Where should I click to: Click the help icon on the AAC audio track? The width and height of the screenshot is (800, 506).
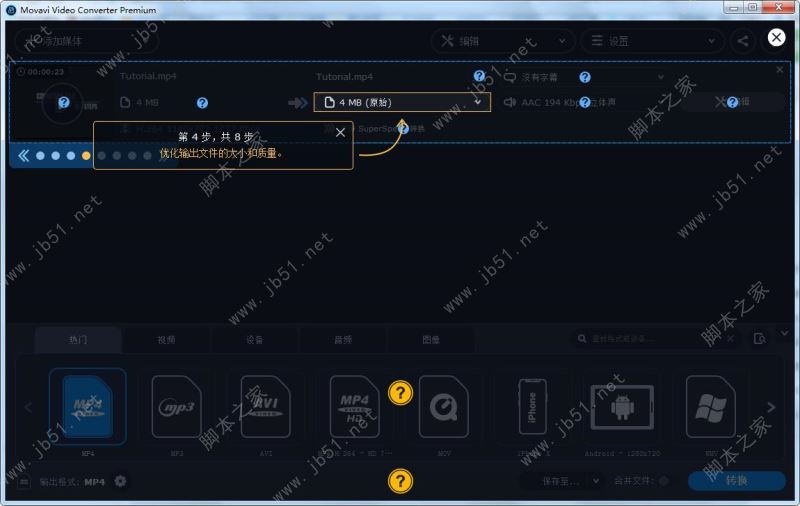585,102
